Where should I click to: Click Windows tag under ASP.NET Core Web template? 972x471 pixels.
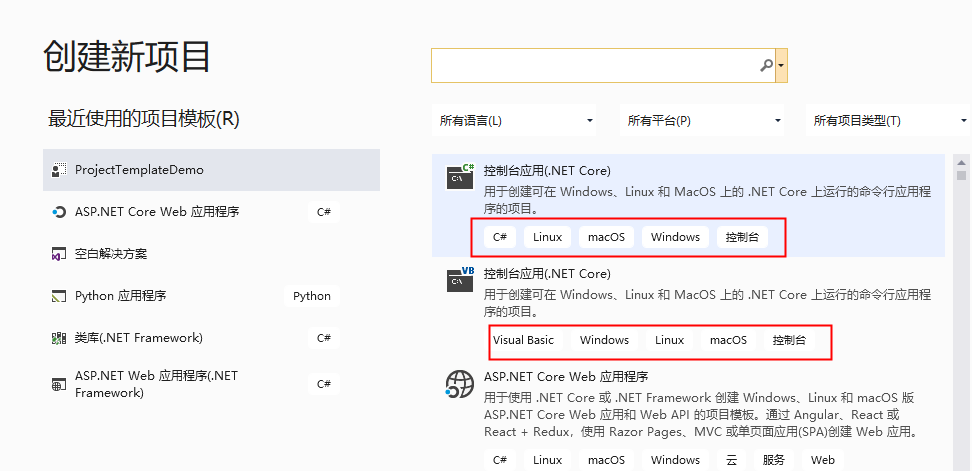coord(675,460)
